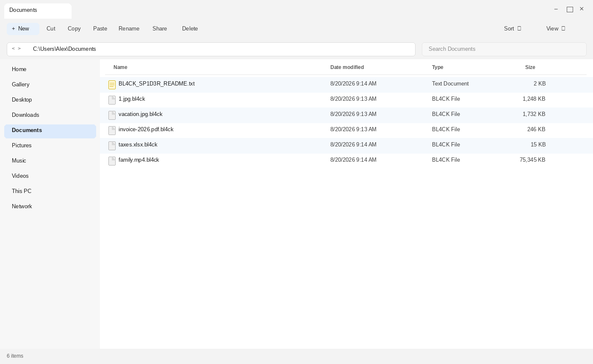Select Documents in the sidebar

(50, 131)
